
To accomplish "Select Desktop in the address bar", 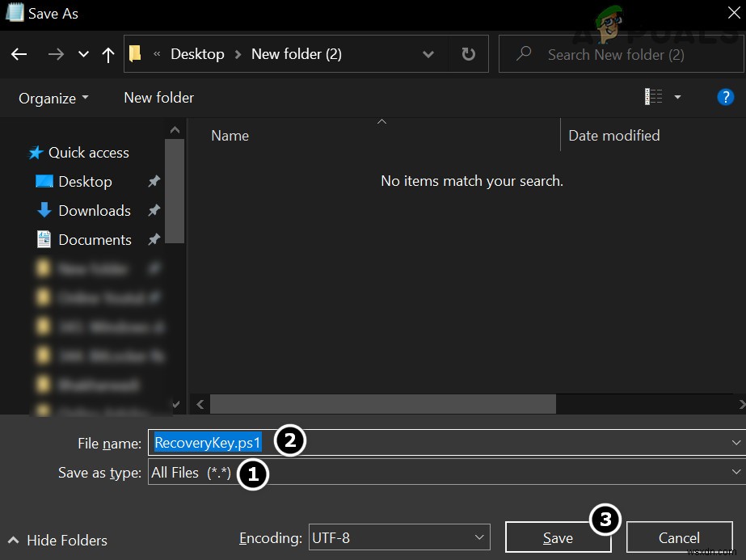I will pyautogui.click(x=197, y=54).
